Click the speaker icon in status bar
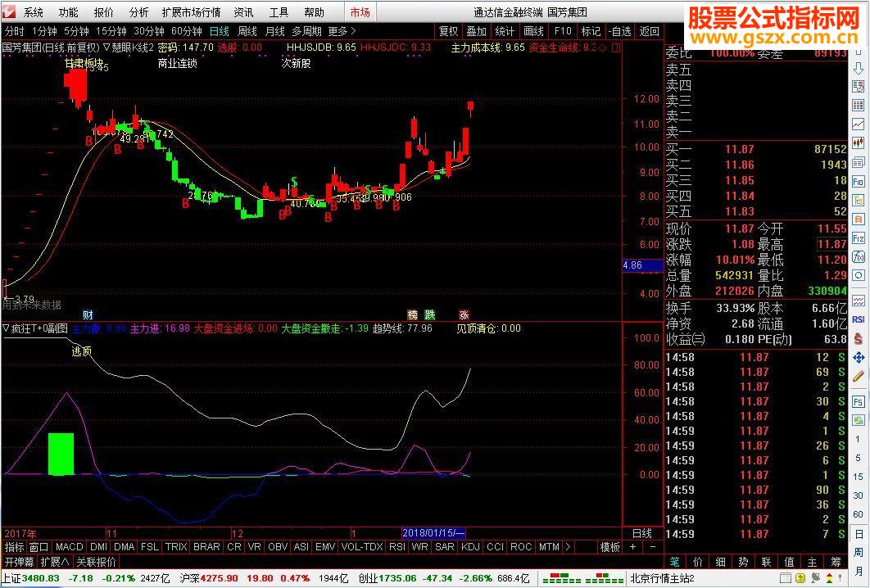Screen dimensions: 870x588 click(814, 578)
